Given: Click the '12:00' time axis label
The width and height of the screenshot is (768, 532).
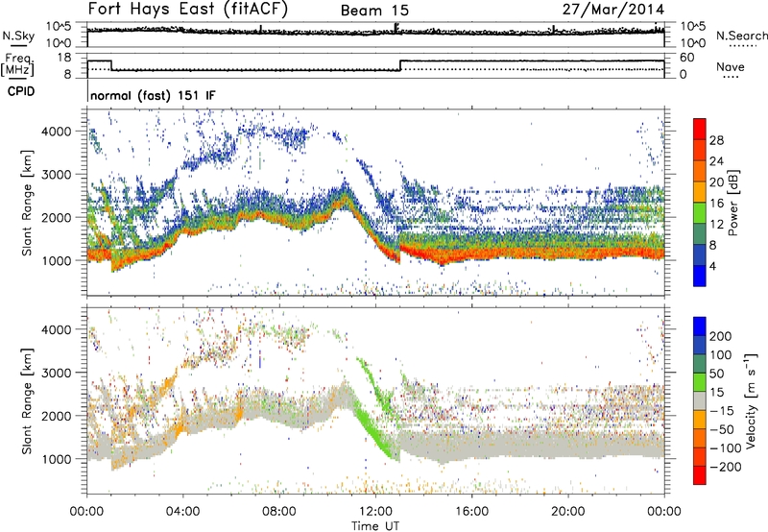Looking at the screenshot, I should click(x=375, y=512).
